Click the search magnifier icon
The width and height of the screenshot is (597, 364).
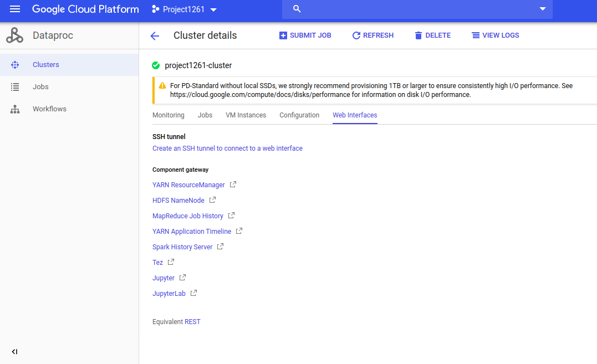tap(297, 9)
